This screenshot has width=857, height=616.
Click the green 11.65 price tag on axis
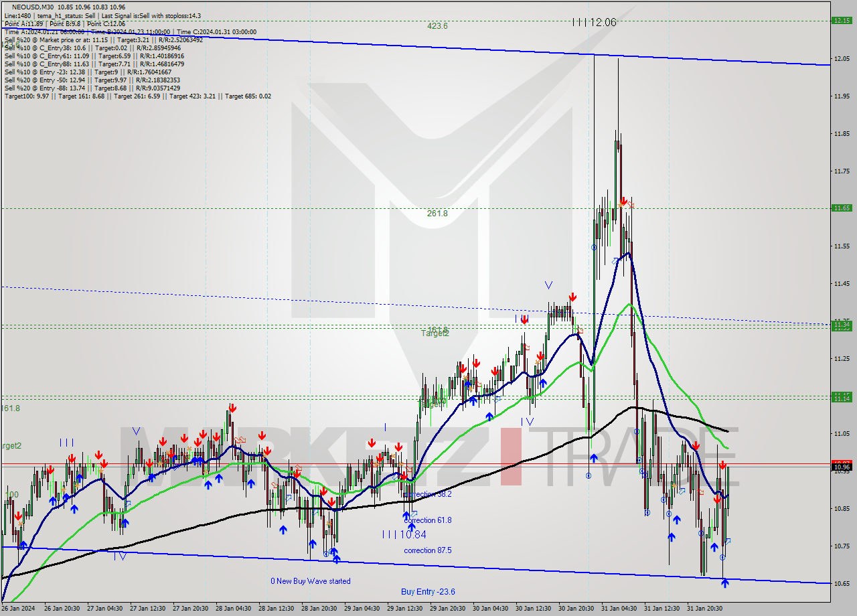[841, 208]
